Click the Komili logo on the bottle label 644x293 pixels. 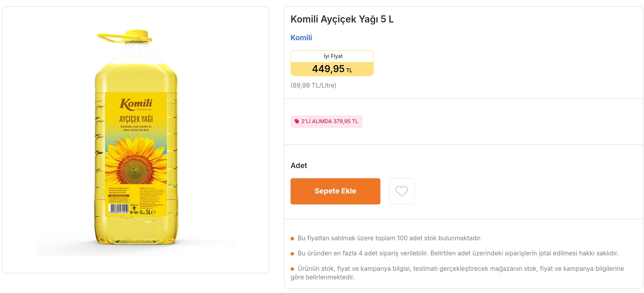pos(136,104)
